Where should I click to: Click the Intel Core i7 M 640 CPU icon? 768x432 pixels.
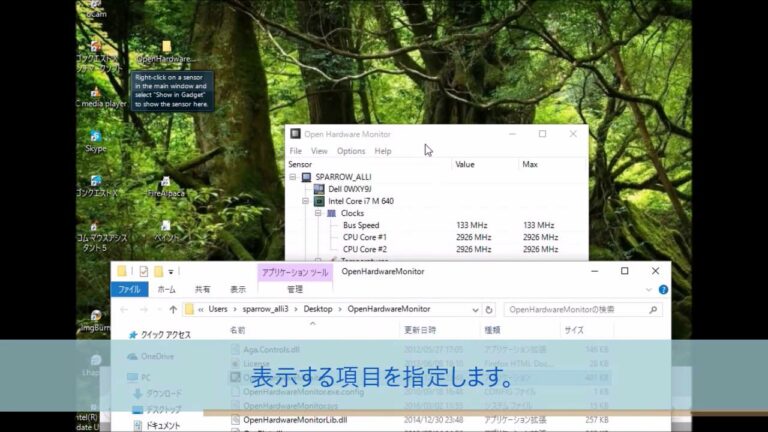coord(319,201)
